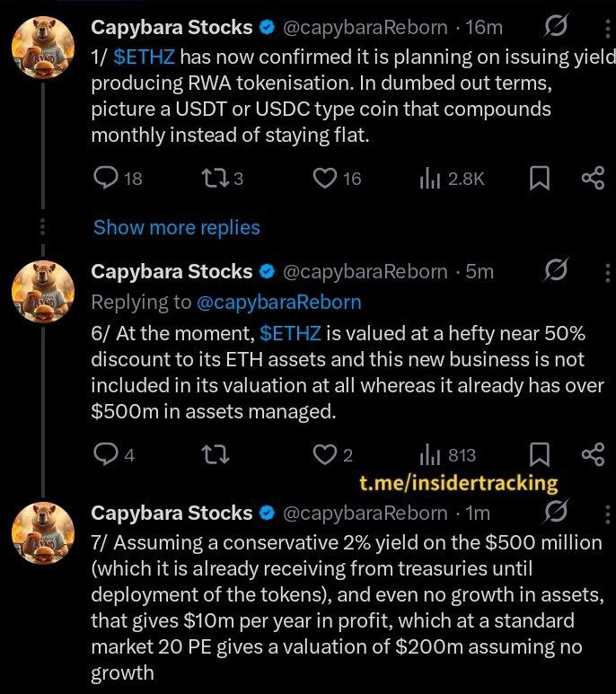Open the @capybaraReborn reply mention link
The height and width of the screenshot is (694, 616).
[x=278, y=303]
